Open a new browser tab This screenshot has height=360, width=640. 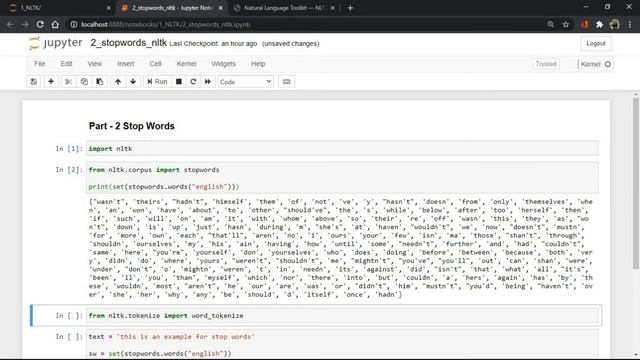pos(350,8)
